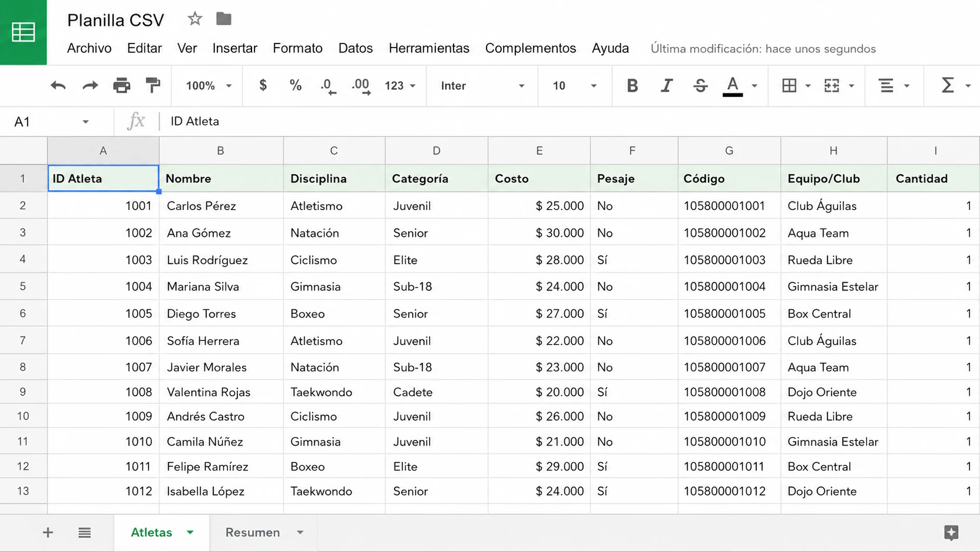Select row 7 header
The width and height of the screenshot is (980, 552).
[x=23, y=340]
